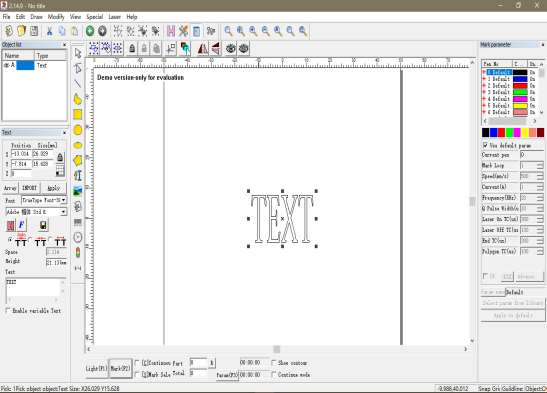Click the last magnifier zoom icon
The height and width of the screenshot is (393, 547).
pyautogui.click(x=303, y=31)
